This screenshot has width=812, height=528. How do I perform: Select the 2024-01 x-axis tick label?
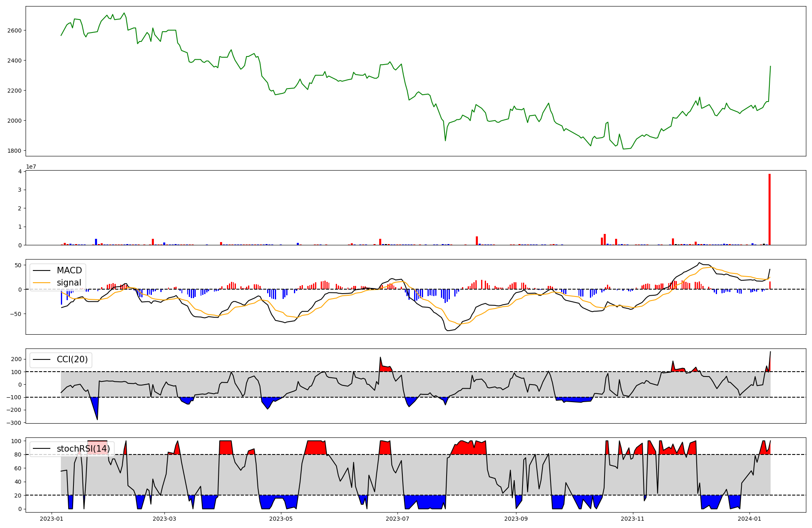pyautogui.click(x=749, y=519)
